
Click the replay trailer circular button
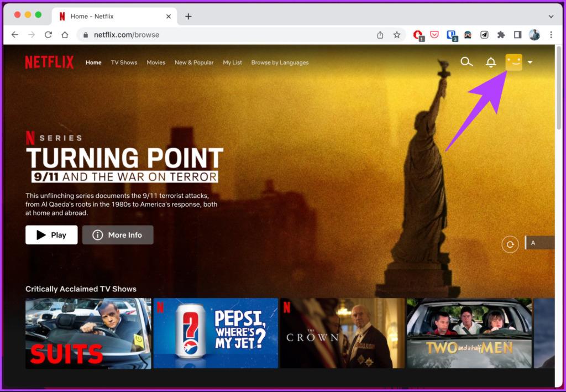[510, 244]
